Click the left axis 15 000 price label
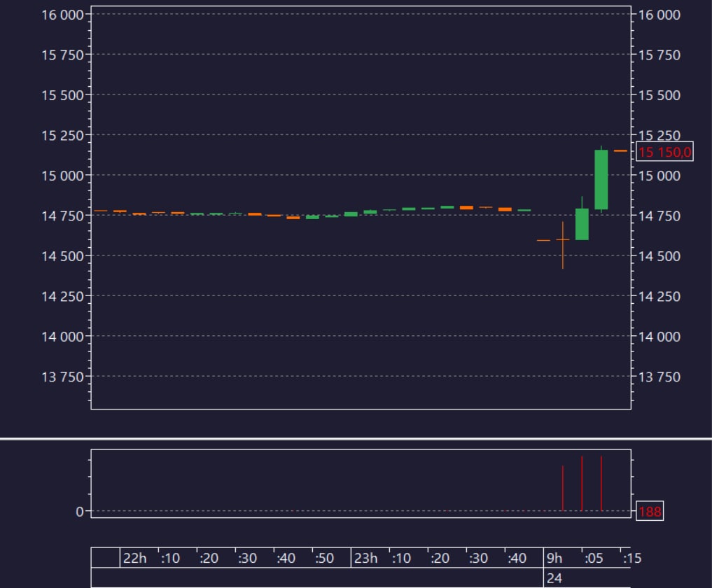This screenshot has height=588, width=712. [63, 176]
